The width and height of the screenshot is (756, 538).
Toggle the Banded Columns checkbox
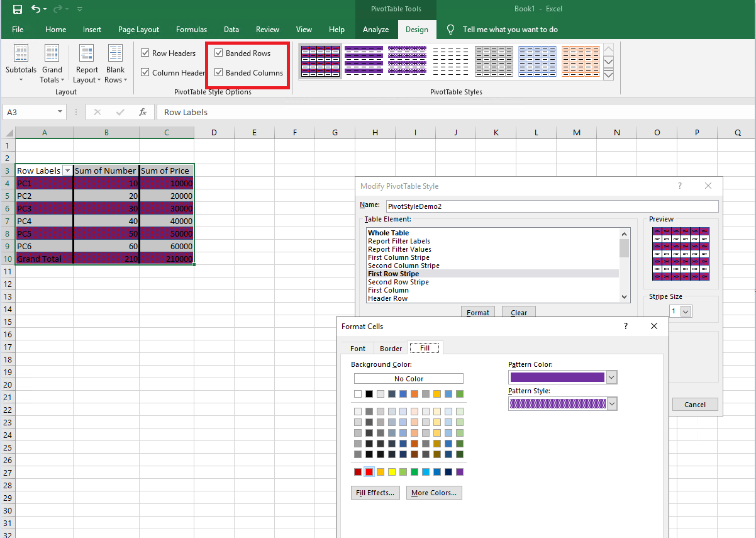(x=219, y=73)
